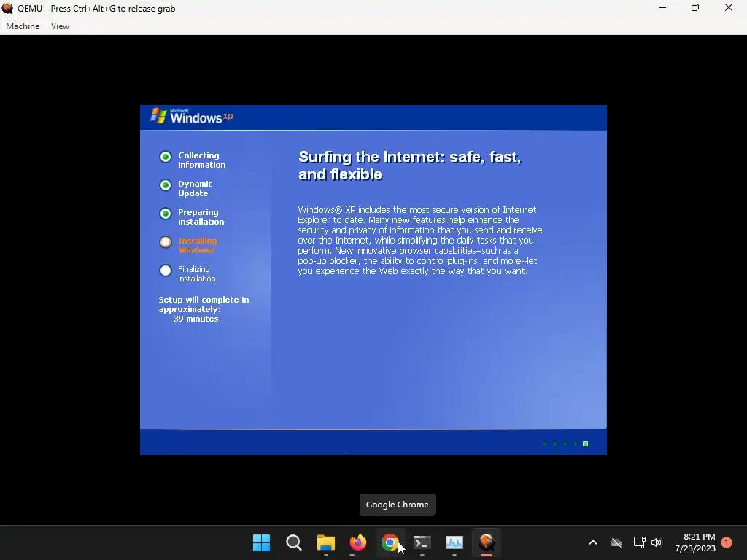Click the 'Surfing the Internet' heading
Viewport: 747px width, 560px height.
coord(410,166)
